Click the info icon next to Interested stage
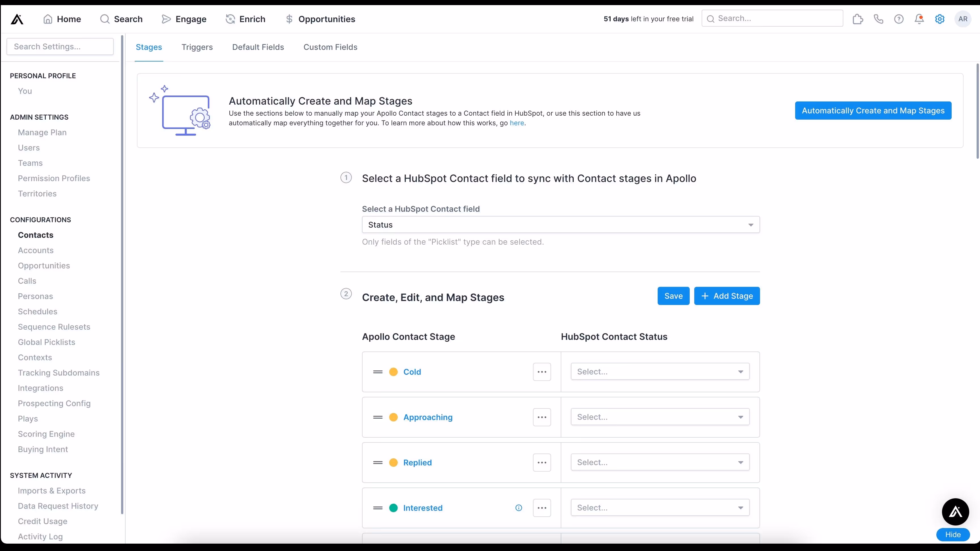980x551 pixels. pyautogui.click(x=518, y=508)
